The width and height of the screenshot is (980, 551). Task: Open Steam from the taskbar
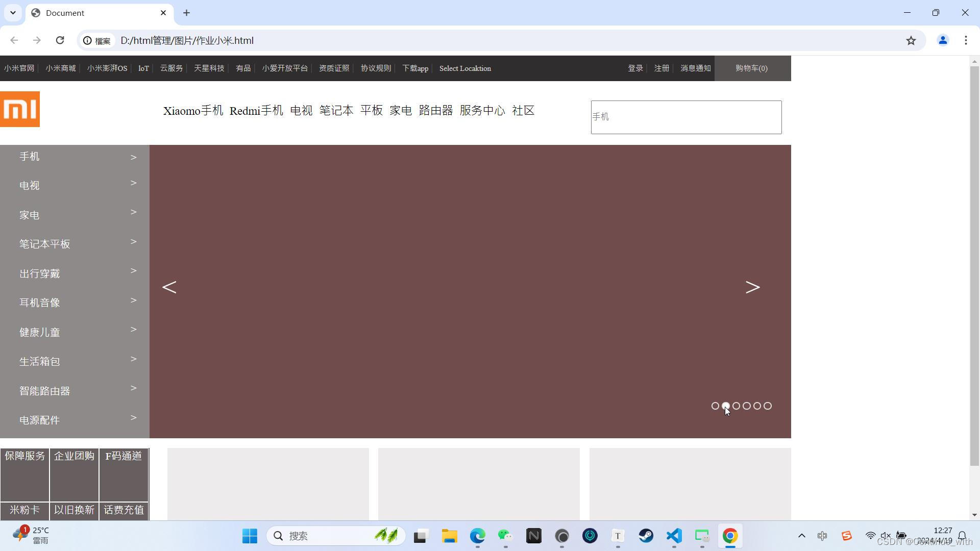point(646,536)
